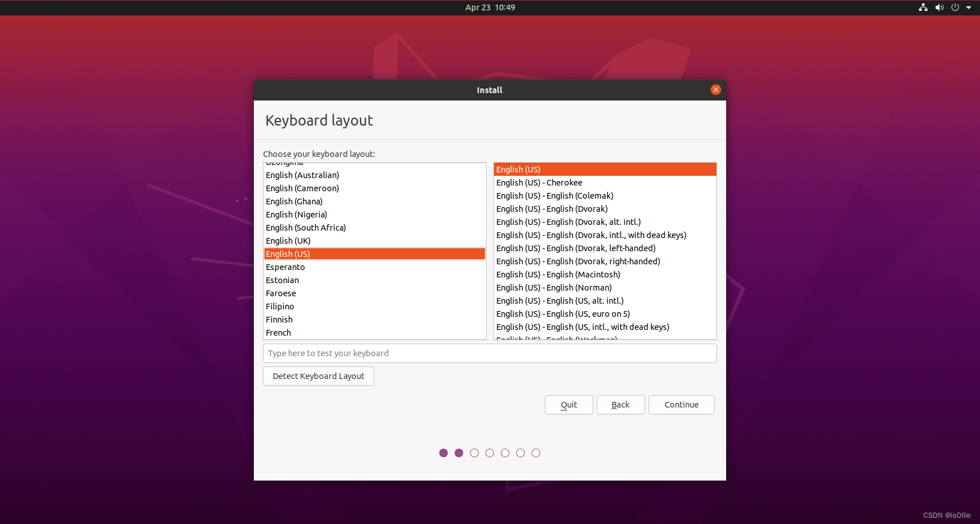Click the power icon in top bar
This screenshot has height=524, width=980.
coord(955,7)
